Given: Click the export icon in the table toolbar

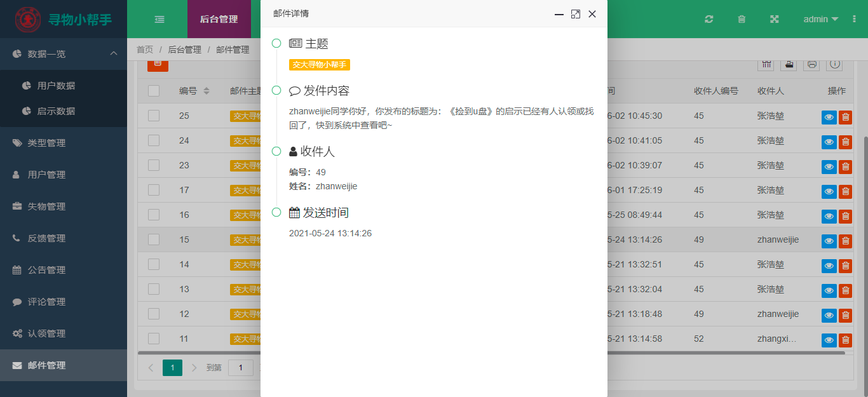Looking at the screenshot, I should coord(789,64).
